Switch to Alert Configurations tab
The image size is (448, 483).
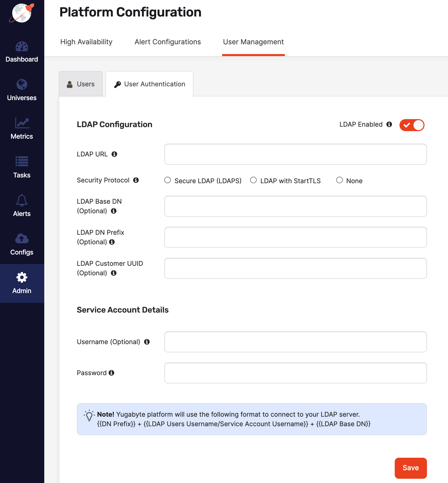pyautogui.click(x=168, y=42)
